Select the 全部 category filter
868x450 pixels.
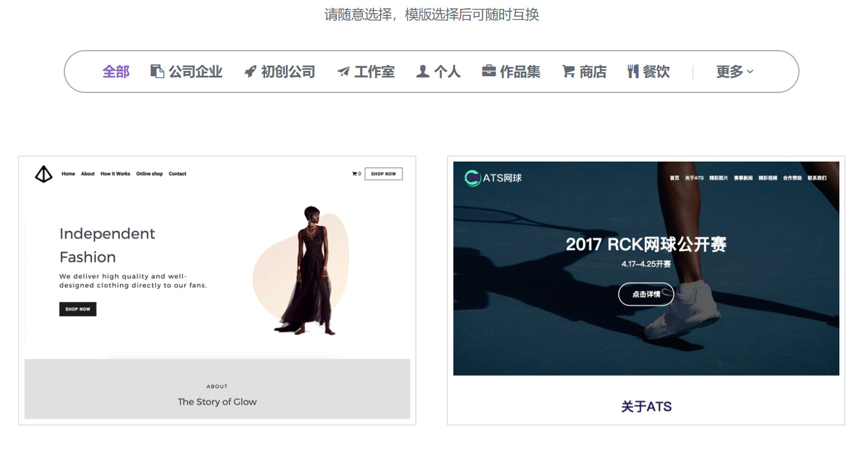[x=116, y=71]
